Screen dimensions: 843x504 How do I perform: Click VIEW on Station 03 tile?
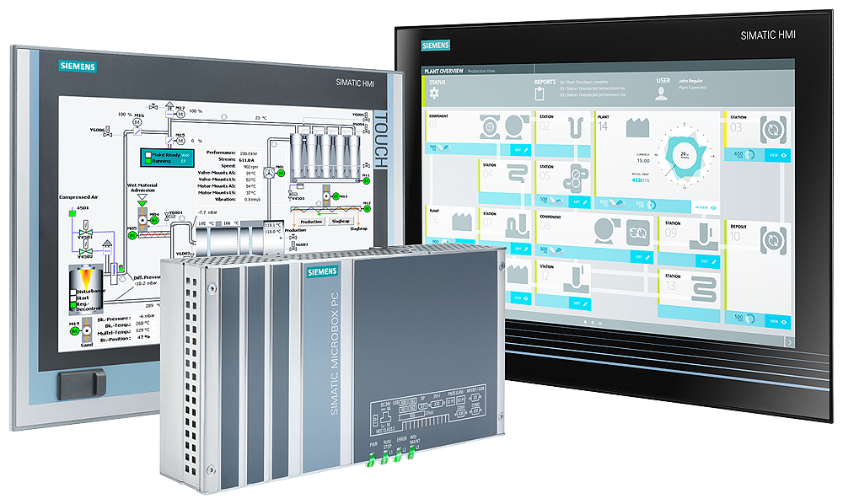[777, 155]
